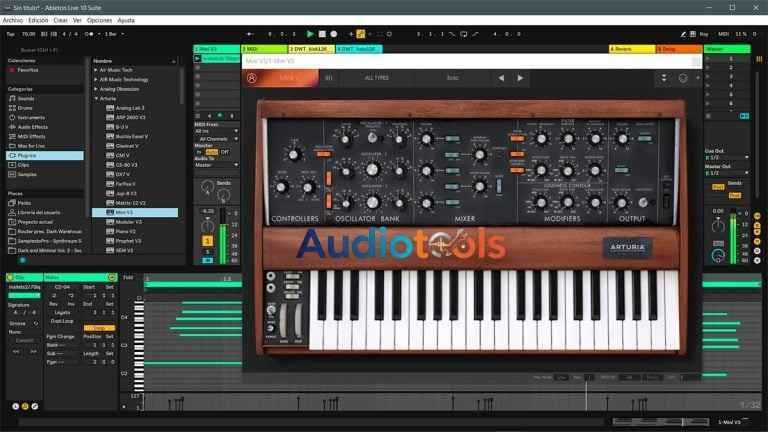
Task: Select the Master track header
Action: point(727,49)
